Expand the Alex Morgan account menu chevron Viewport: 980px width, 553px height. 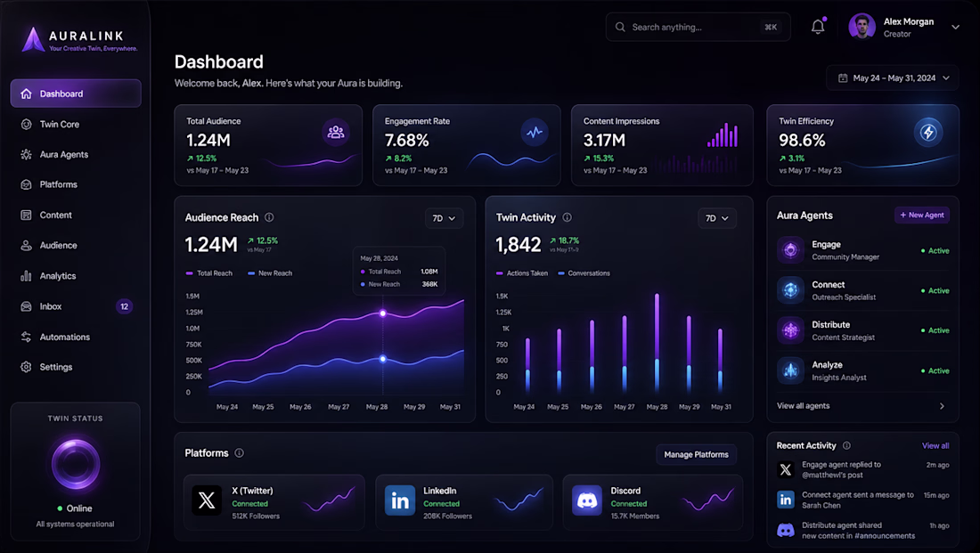955,27
